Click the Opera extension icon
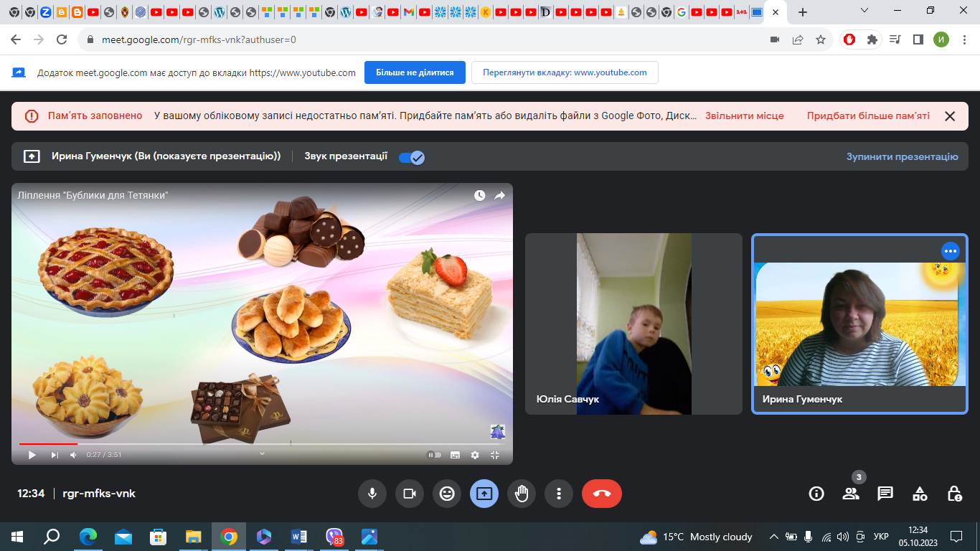This screenshot has width=980, height=551. 849,40
